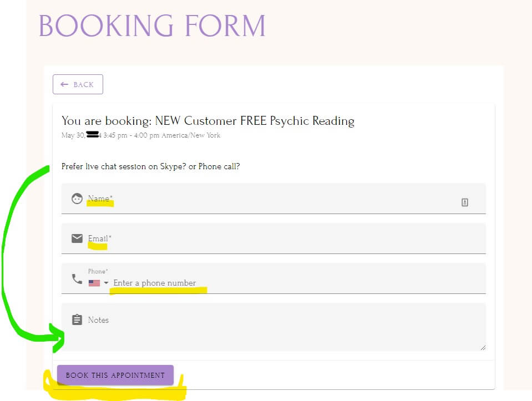Viewport: 532px width, 401px height.
Task: Click the envelope icon beside Email
Action: (77, 238)
